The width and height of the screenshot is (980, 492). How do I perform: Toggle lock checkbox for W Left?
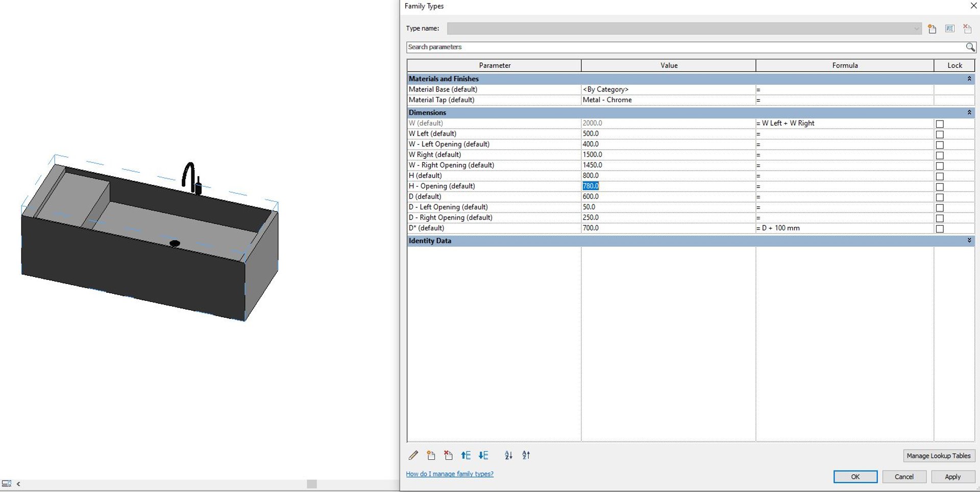[x=940, y=134]
